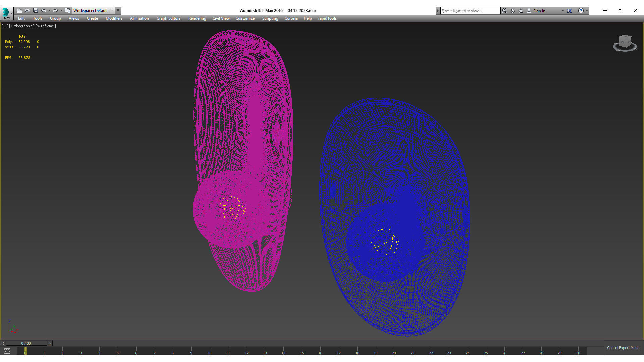Click the [Orthographic] viewport label

coord(21,26)
